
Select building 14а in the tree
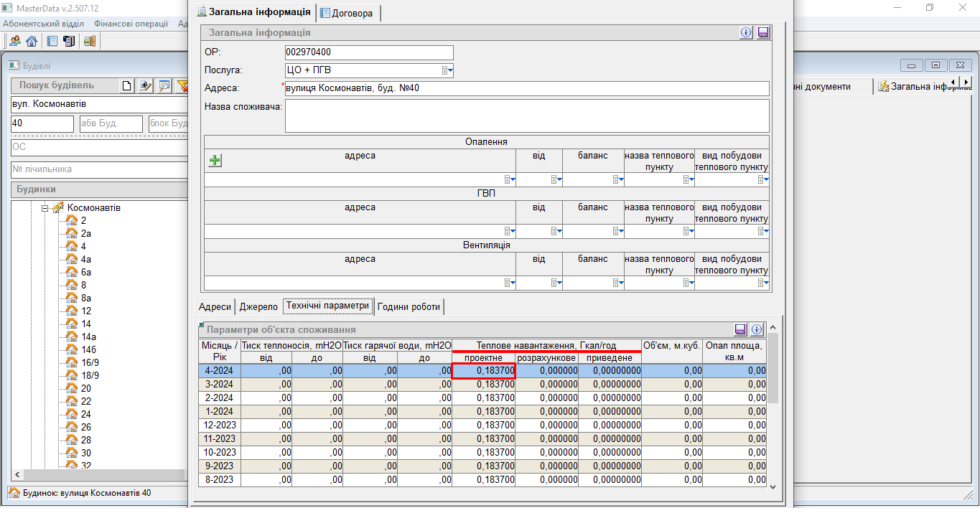coord(88,337)
